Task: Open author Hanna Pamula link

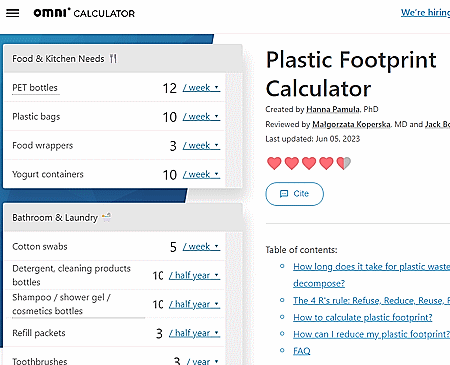Action: (333, 109)
